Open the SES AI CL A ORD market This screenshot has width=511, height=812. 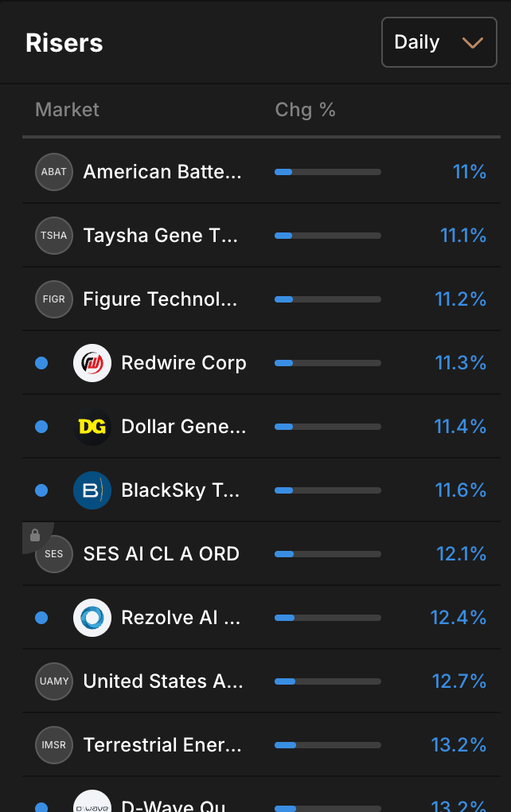point(161,554)
